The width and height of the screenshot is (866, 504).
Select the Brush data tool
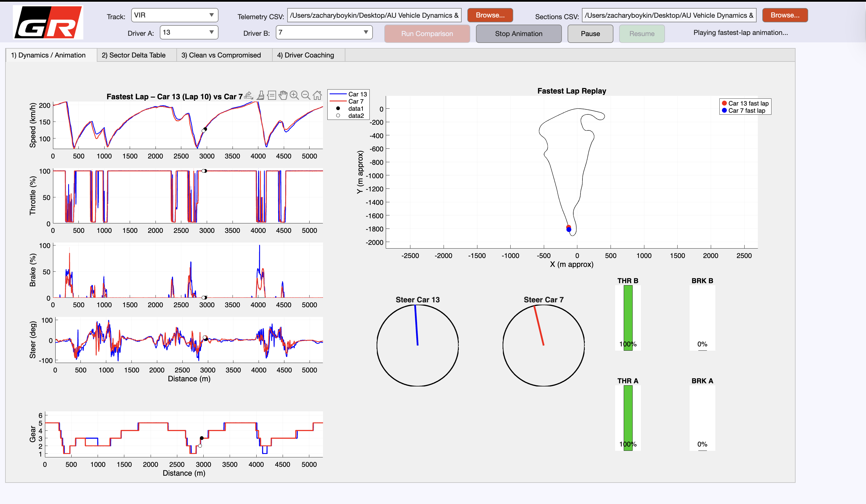(261, 96)
